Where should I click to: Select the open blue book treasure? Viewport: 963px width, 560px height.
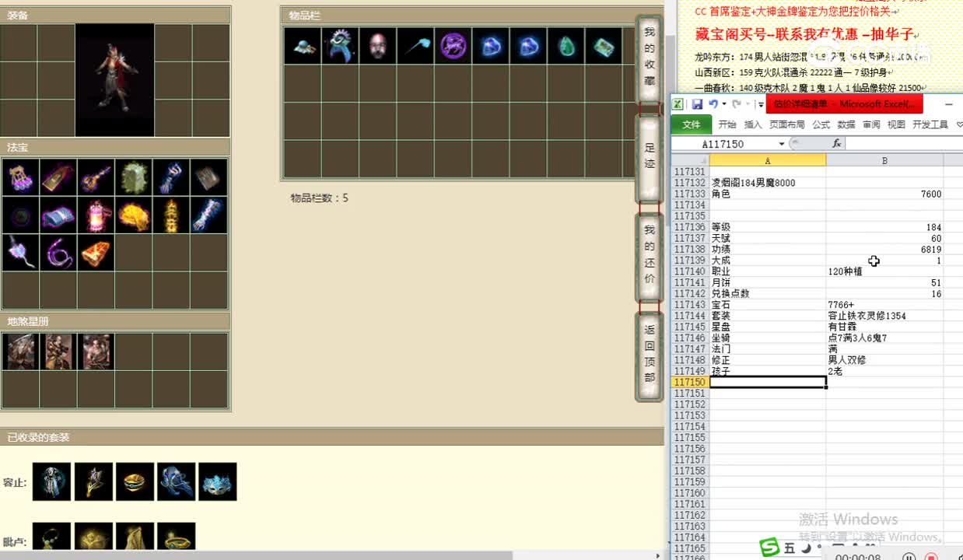(58, 215)
